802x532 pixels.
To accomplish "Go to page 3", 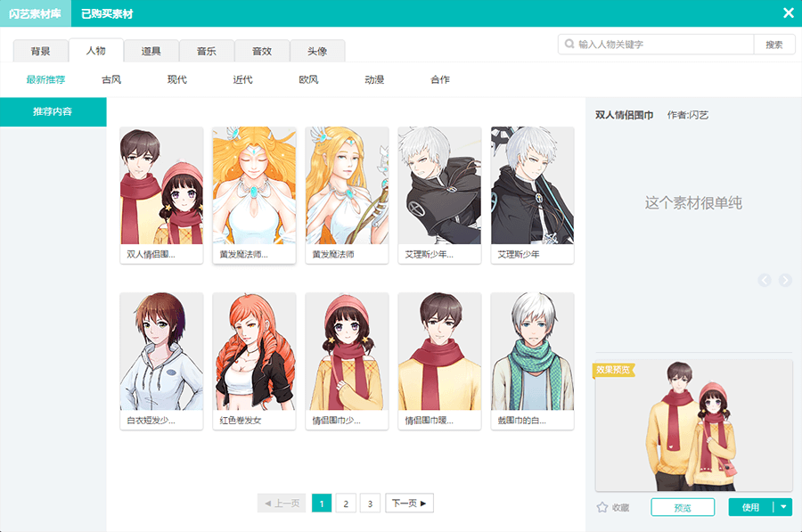I will click(x=370, y=503).
